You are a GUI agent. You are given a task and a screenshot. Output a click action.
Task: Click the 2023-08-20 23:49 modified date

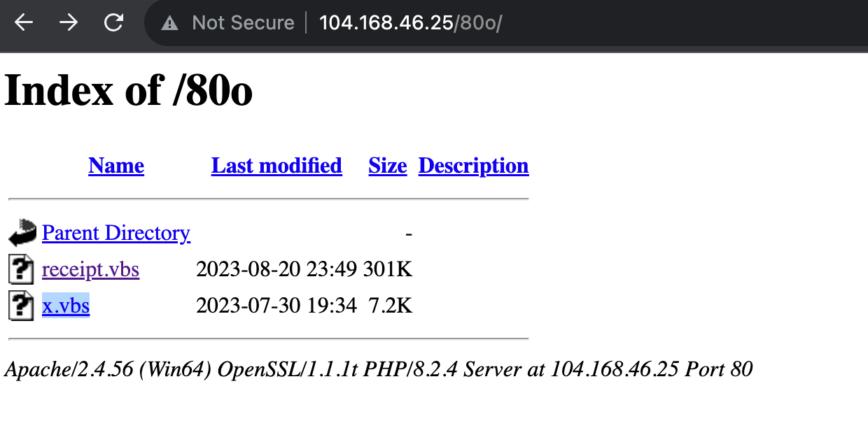(x=276, y=269)
